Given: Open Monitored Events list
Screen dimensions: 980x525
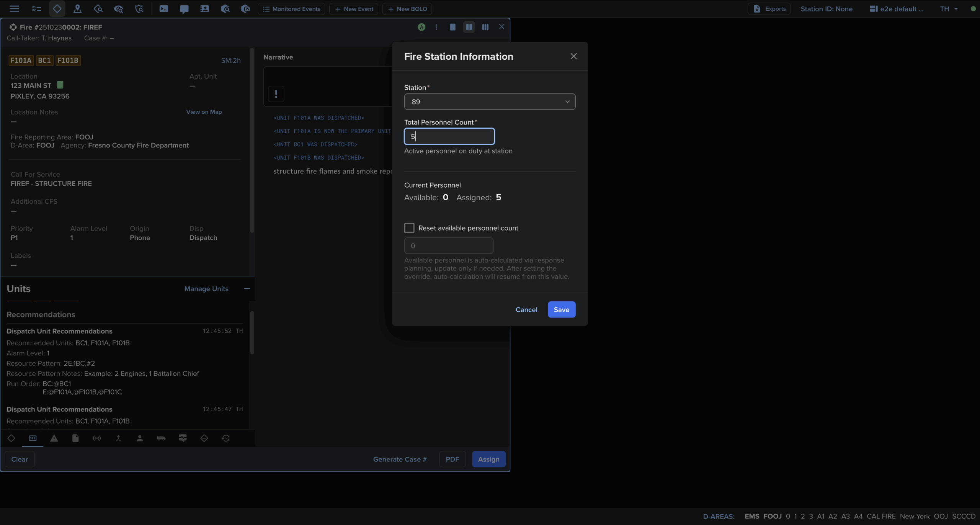Looking at the screenshot, I should [x=292, y=9].
